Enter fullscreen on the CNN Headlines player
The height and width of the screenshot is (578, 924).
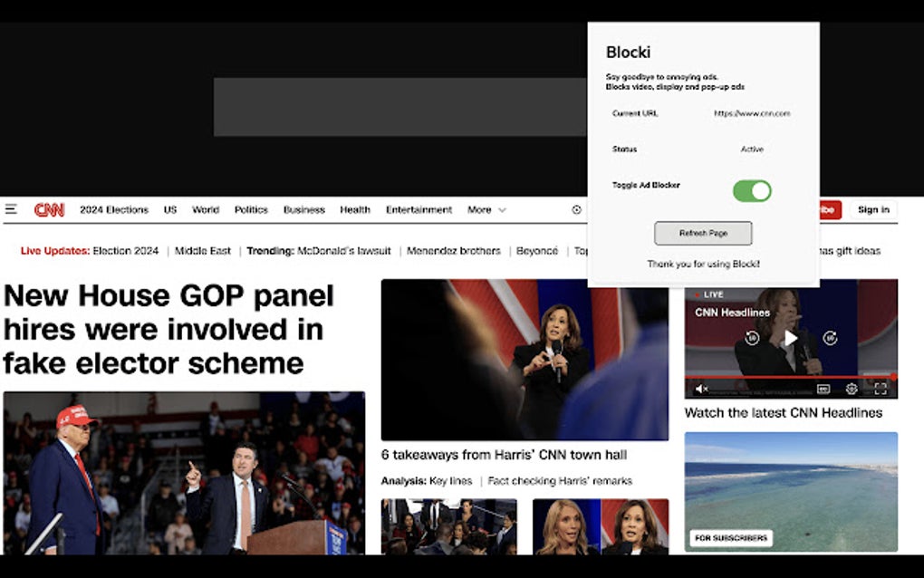pos(881,389)
